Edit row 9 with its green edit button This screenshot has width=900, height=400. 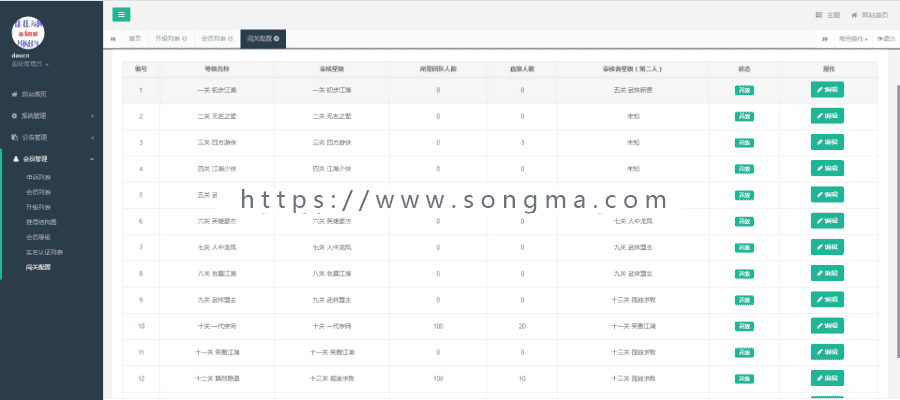[x=827, y=300]
